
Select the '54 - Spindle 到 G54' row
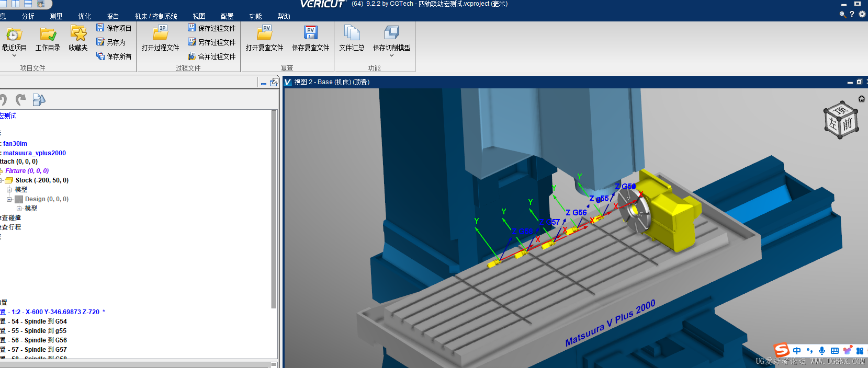[x=33, y=321]
